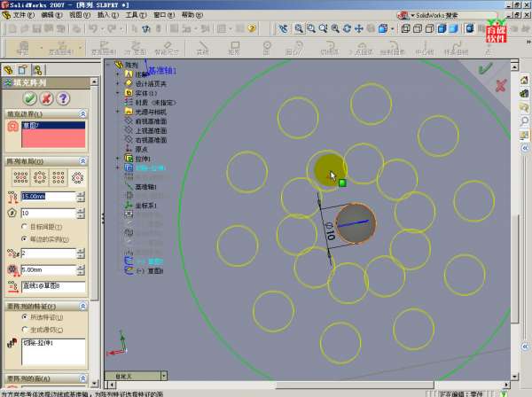Select the 每边的实例 radio option

pyautogui.click(x=23, y=239)
